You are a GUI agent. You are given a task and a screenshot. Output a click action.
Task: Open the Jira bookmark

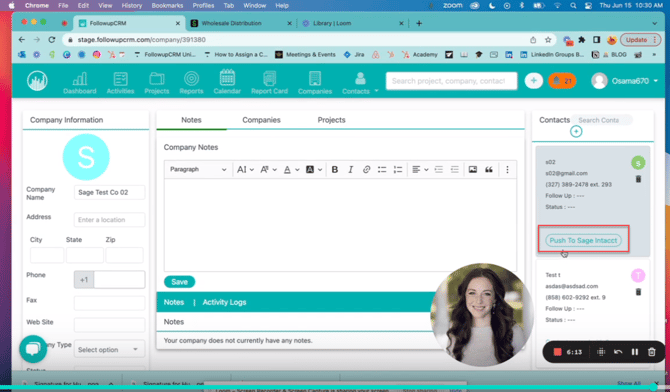pyautogui.click(x=354, y=55)
